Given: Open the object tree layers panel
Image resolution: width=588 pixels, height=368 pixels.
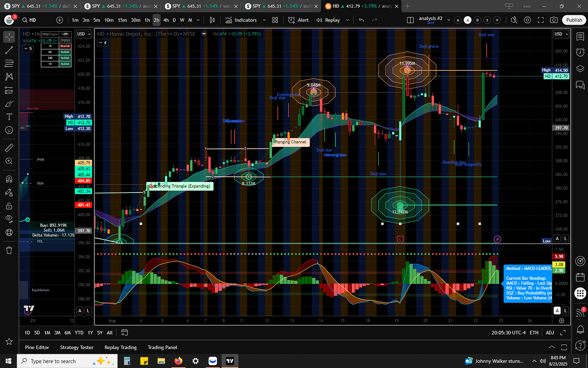Looking at the screenshot, I should click(580, 69).
